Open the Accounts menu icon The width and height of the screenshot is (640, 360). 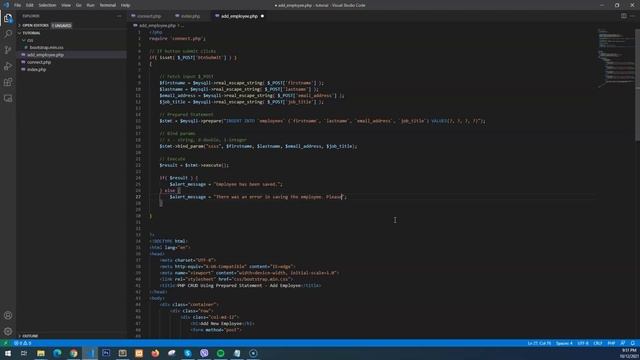(8, 316)
